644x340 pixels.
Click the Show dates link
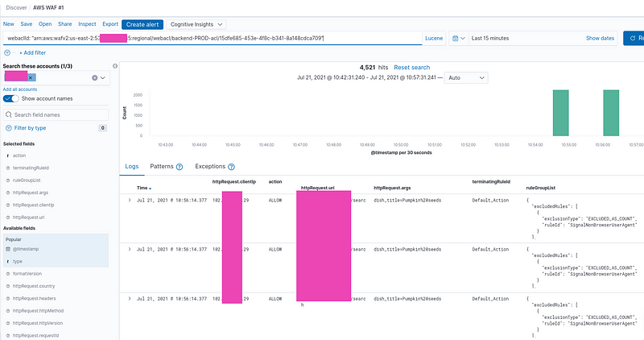600,38
